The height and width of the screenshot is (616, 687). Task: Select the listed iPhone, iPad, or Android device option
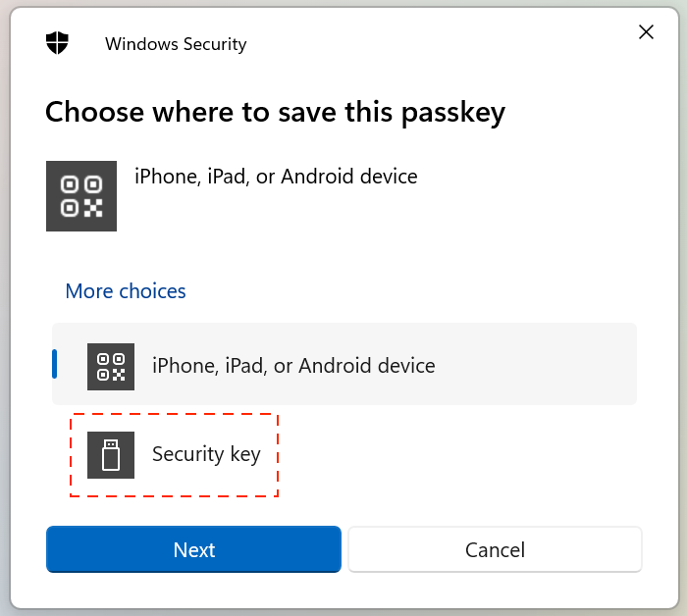pos(293,366)
